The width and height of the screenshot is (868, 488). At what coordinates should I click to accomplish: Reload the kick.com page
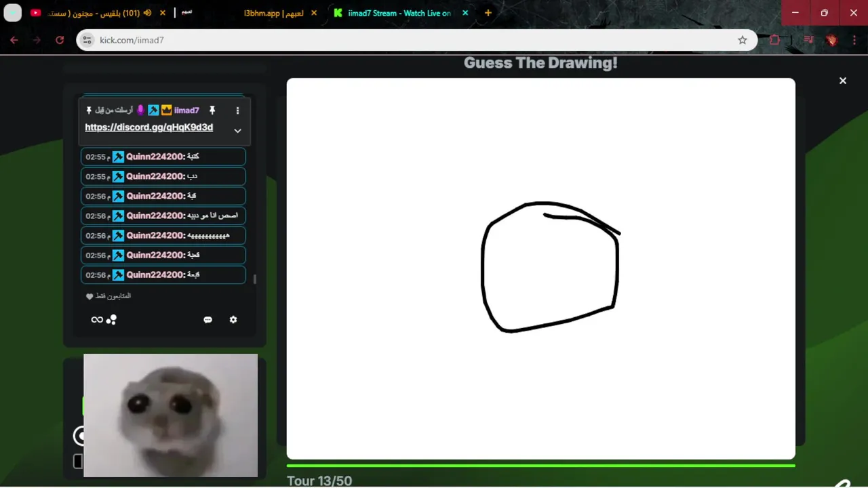click(x=60, y=40)
